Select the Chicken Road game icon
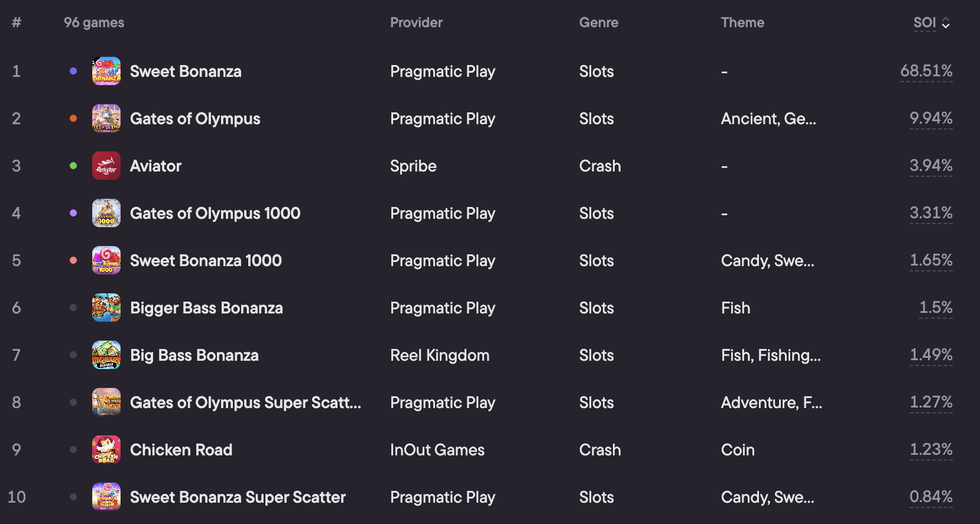Viewport: 980px width, 524px height. 106,449
